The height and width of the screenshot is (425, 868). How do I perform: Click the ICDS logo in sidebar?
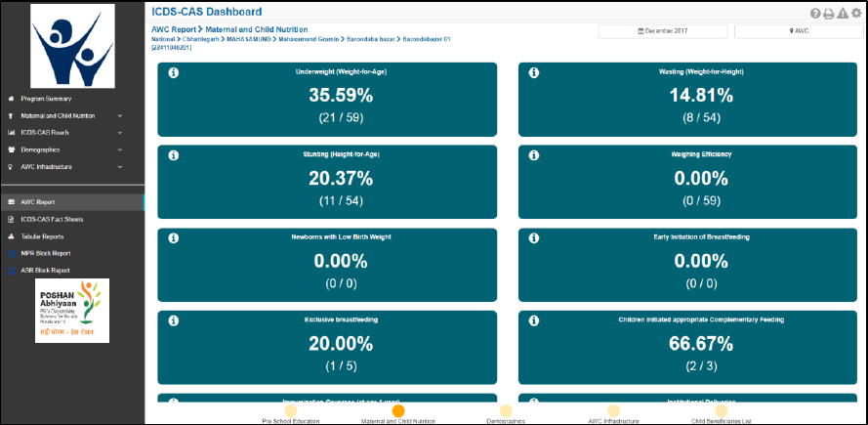72,46
